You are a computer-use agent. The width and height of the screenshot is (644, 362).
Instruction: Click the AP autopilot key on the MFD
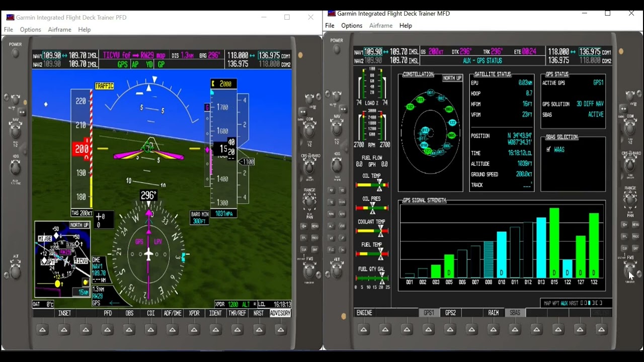coord(331,190)
